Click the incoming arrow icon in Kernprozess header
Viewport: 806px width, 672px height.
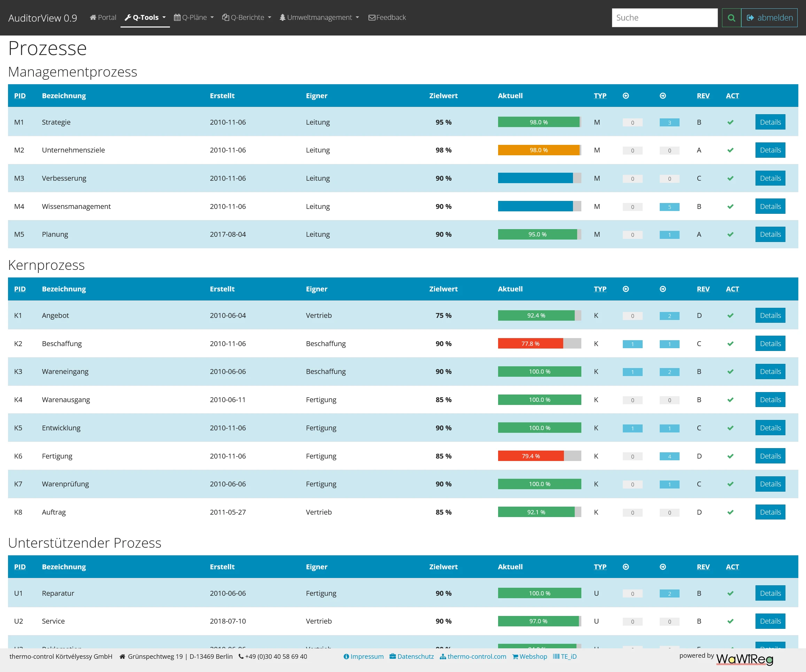click(x=626, y=289)
